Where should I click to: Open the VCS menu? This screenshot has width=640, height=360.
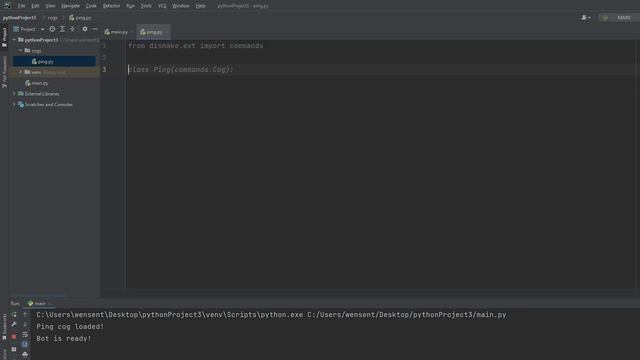[x=162, y=6]
